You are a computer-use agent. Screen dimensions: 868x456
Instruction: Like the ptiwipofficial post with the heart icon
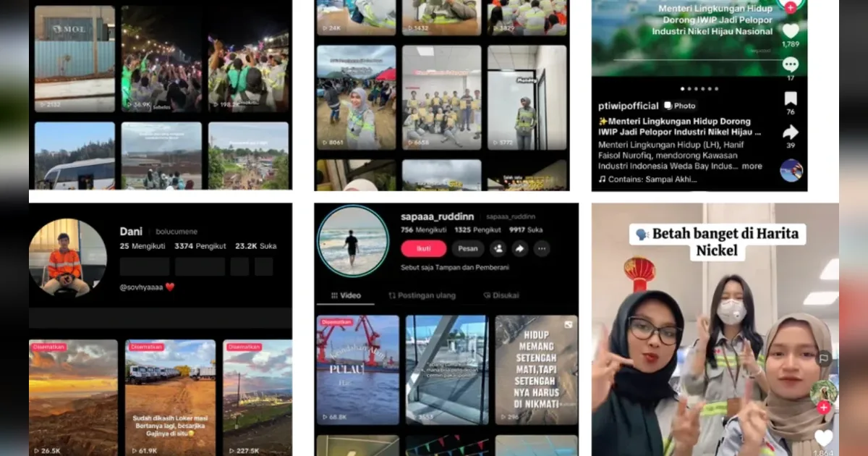pos(791,31)
